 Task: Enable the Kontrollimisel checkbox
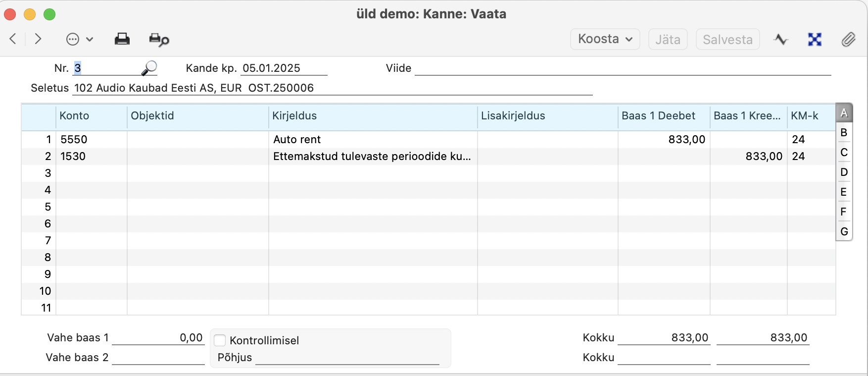(220, 340)
